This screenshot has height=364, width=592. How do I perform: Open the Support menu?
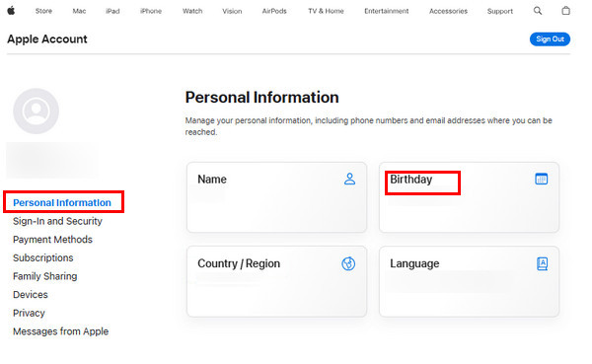pyautogui.click(x=500, y=11)
